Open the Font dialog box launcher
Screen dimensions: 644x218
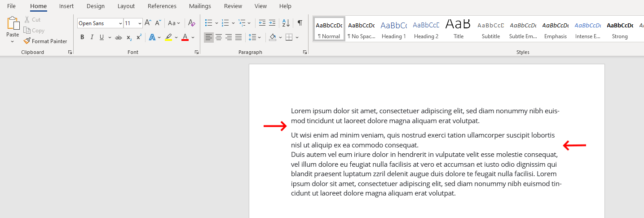pos(197,53)
